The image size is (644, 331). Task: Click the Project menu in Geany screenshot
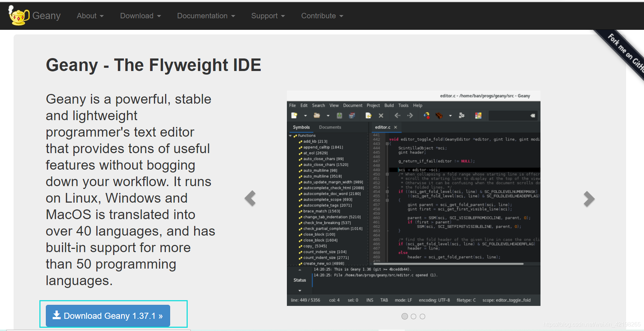pos(373,105)
